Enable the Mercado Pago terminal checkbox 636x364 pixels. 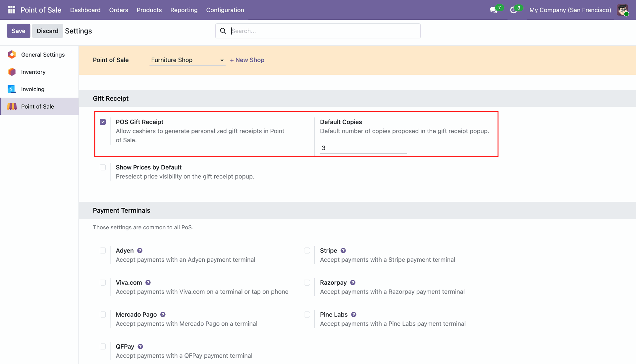(103, 314)
